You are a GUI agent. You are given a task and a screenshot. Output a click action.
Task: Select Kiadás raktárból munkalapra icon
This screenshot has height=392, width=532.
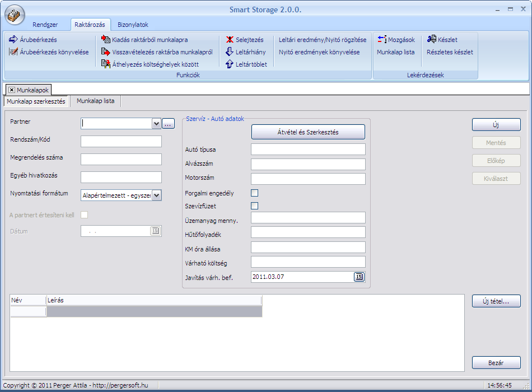click(106, 40)
